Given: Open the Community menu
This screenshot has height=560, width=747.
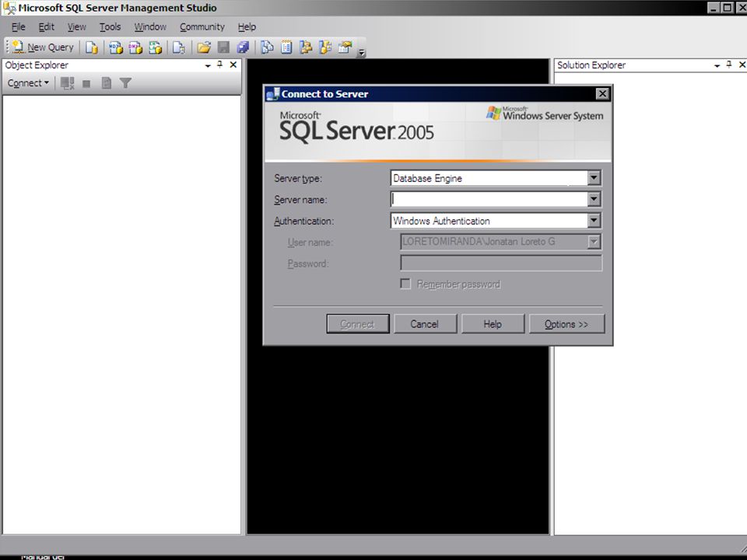Looking at the screenshot, I should coord(202,26).
